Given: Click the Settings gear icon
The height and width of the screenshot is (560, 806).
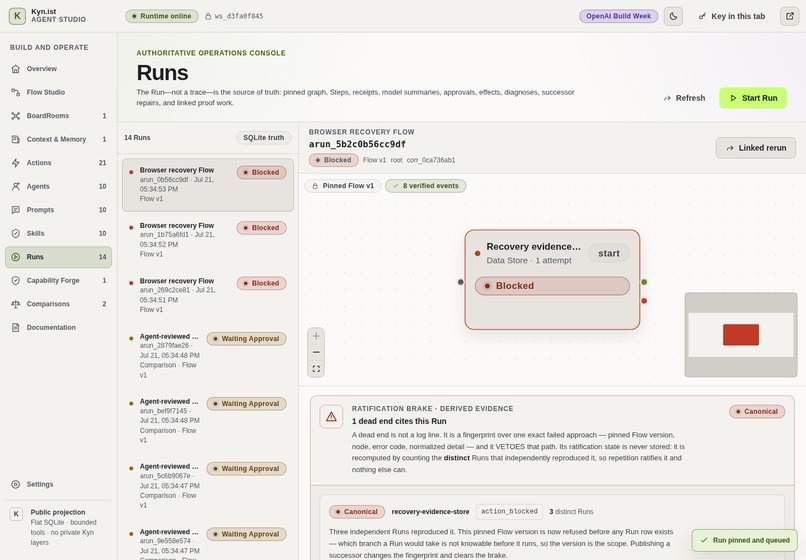Looking at the screenshot, I should [16, 484].
